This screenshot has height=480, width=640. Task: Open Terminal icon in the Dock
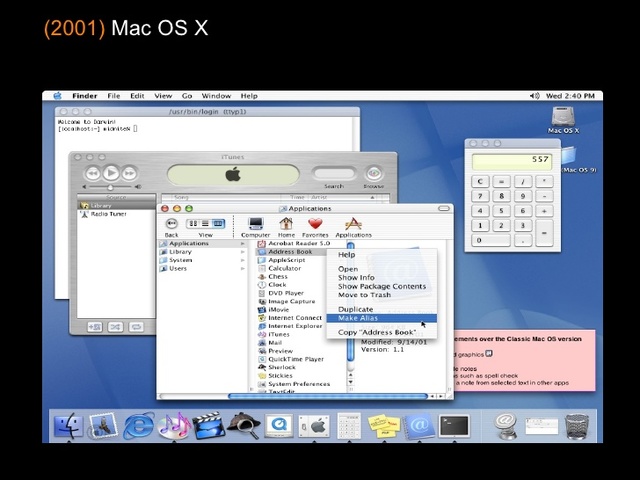pos(454,426)
